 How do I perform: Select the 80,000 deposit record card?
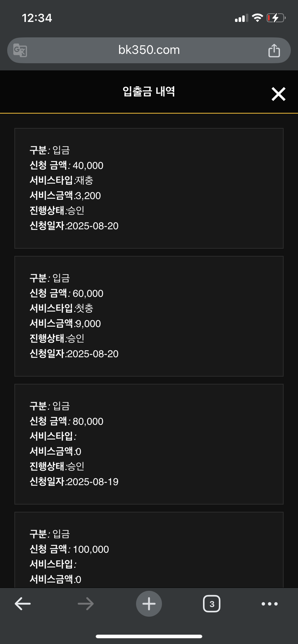click(149, 444)
